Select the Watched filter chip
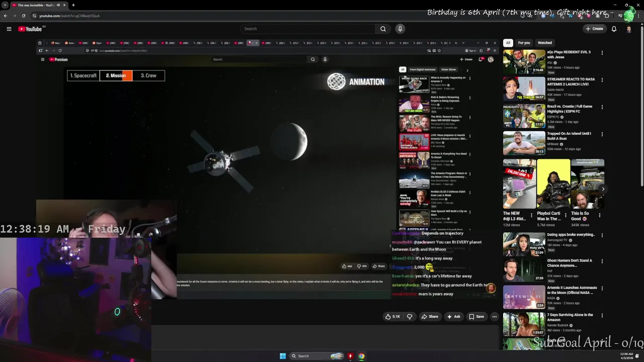Image resolution: width=644 pixels, height=362 pixels. (x=545, y=43)
